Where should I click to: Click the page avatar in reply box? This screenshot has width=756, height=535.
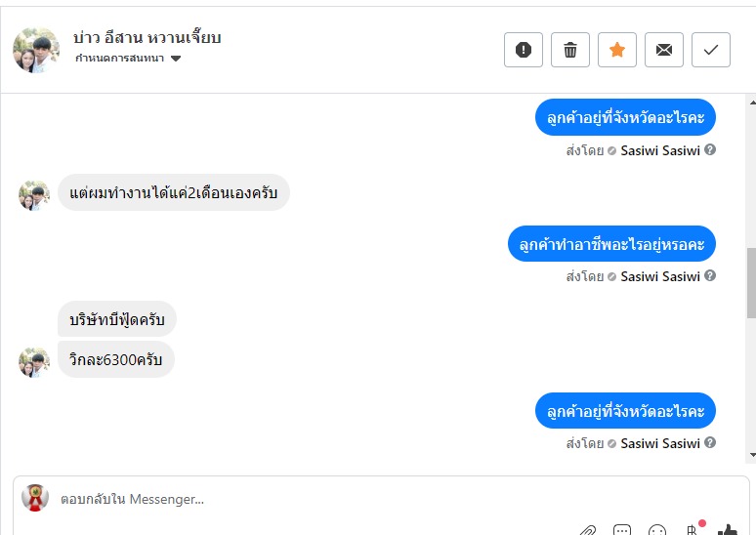pos(35,498)
